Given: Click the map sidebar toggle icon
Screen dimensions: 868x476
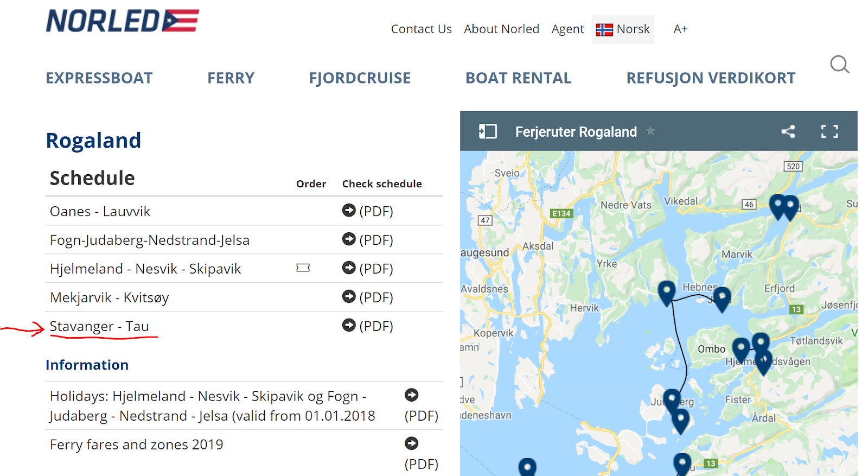Looking at the screenshot, I should pos(487,131).
